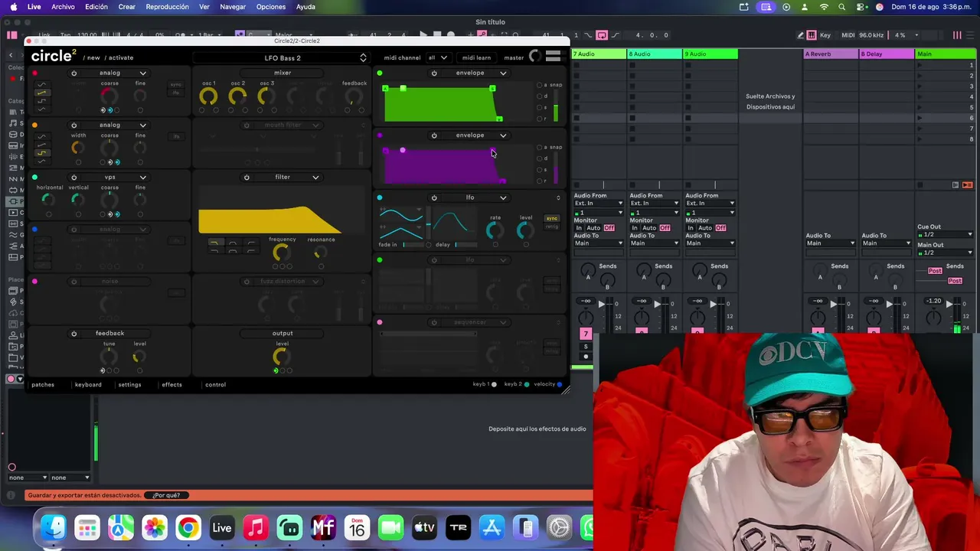This screenshot has width=980, height=551.
Task: Open Google Chrome from the Dock
Action: tap(188, 527)
